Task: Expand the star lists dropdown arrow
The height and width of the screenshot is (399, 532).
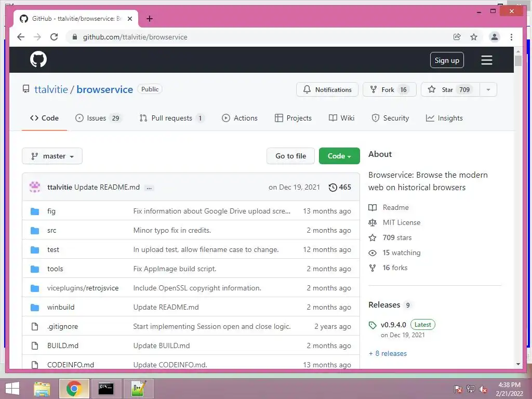Action: pos(488,89)
